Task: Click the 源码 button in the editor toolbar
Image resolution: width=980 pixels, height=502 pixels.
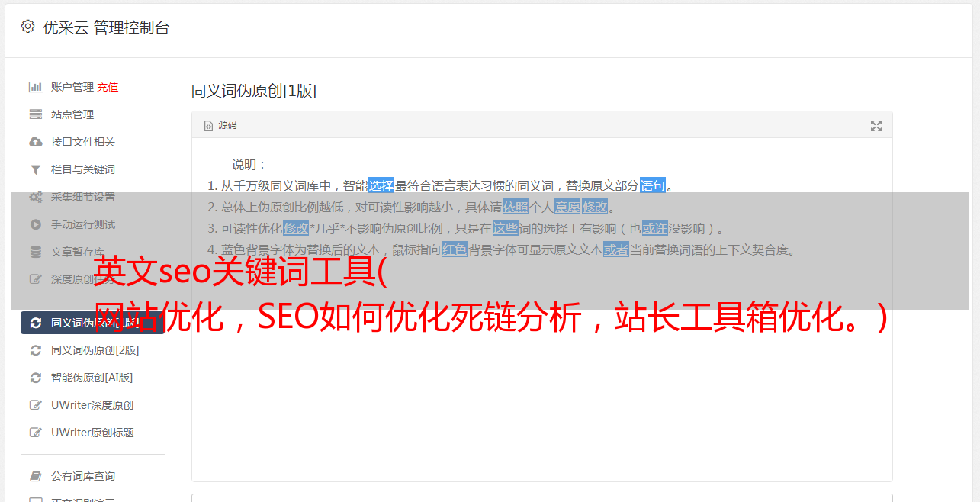Action: (x=220, y=126)
